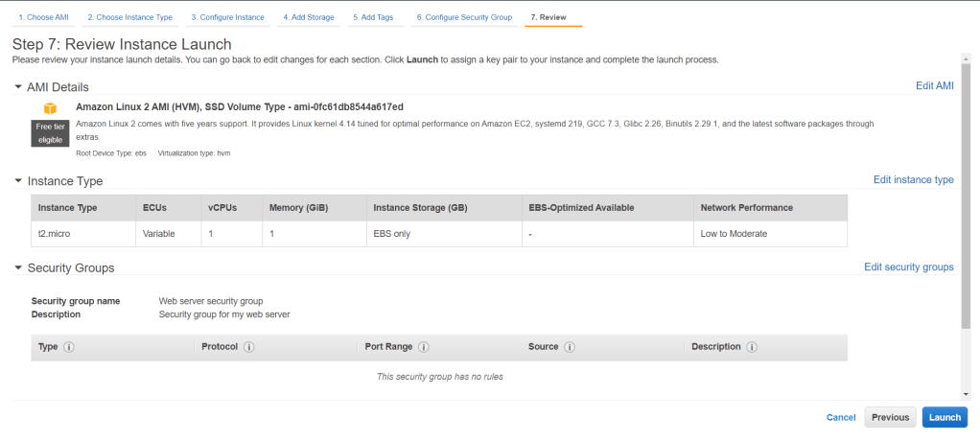Viewport: 980px width, 441px height.
Task: Click the info icon next to Type
Action: (x=69, y=347)
